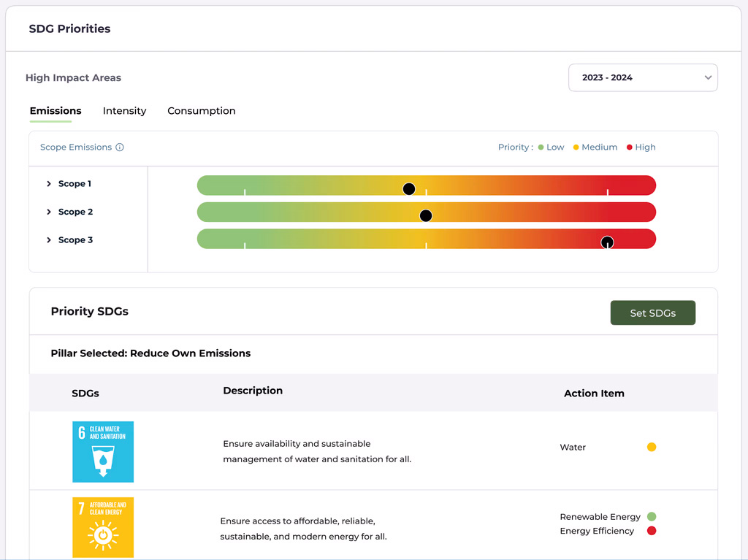748x560 pixels.
Task: Click the SDG 6 Clean Water icon
Action: coord(103,452)
